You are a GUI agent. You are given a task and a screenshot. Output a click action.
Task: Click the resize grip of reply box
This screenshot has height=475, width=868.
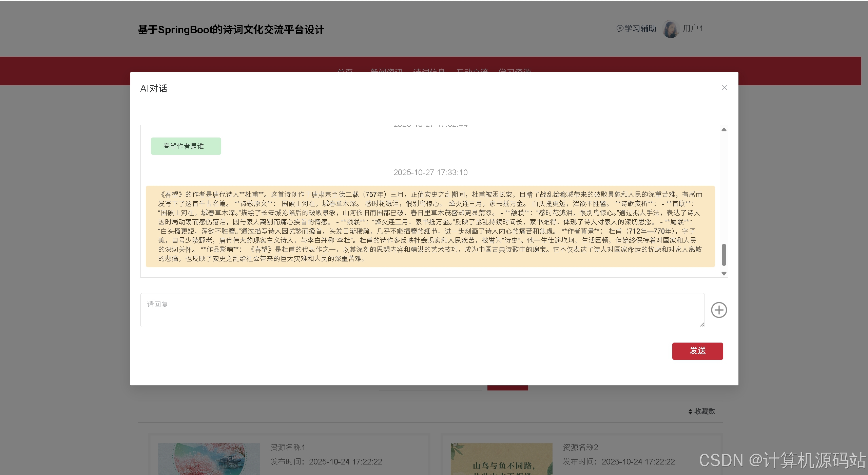coord(702,325)
